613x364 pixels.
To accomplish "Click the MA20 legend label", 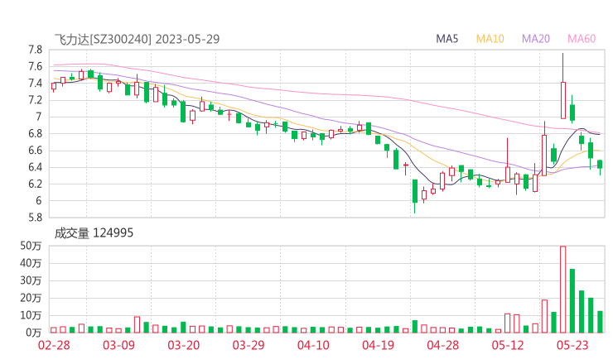I will pyautogui.click(x=536, y=39).
